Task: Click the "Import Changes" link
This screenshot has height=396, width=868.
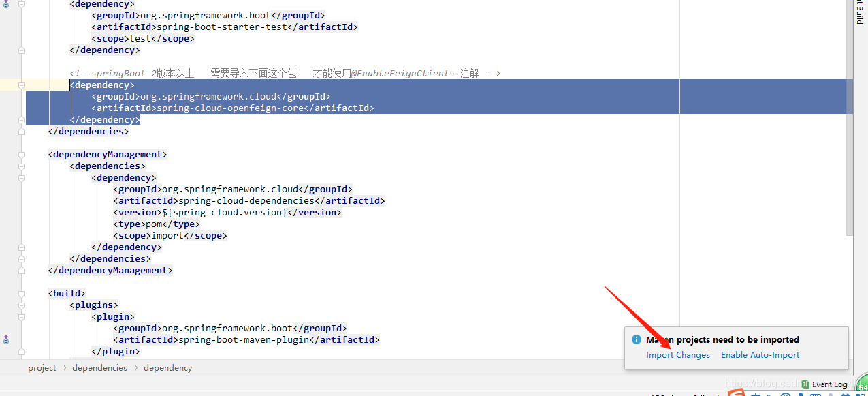Action: pyautogui.click(x=678, y=354)
